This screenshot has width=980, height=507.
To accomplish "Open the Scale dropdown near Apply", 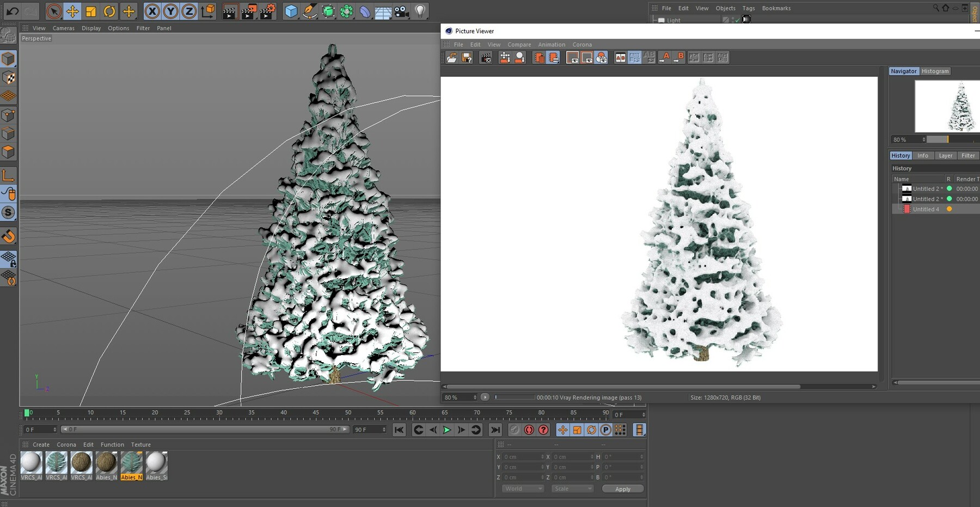I will [572, 488].
